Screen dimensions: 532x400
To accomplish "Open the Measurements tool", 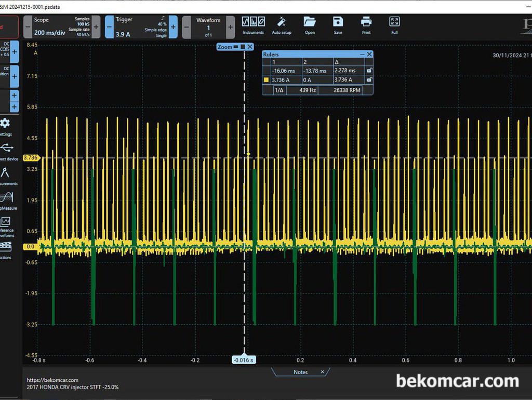I will coord(5,172).
